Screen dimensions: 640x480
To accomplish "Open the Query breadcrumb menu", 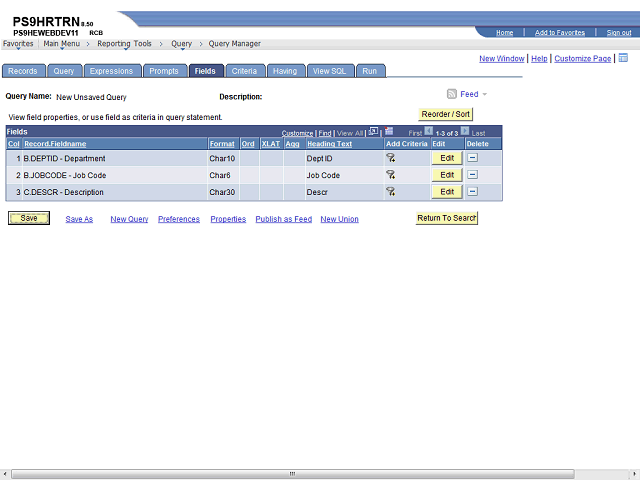I will (182, 44).
